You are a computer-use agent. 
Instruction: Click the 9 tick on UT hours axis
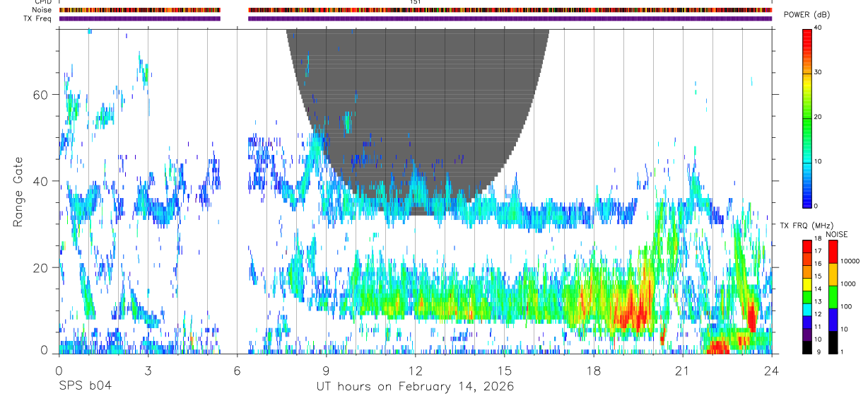326,370
